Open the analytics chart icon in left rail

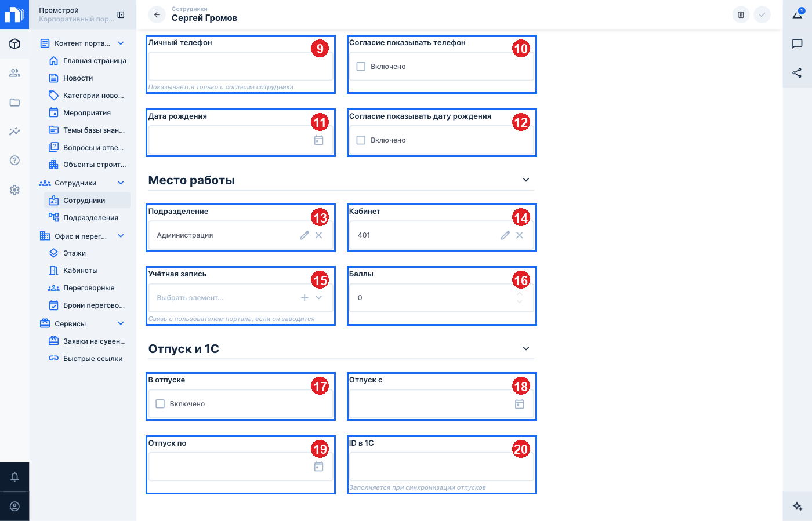[14, 132]
